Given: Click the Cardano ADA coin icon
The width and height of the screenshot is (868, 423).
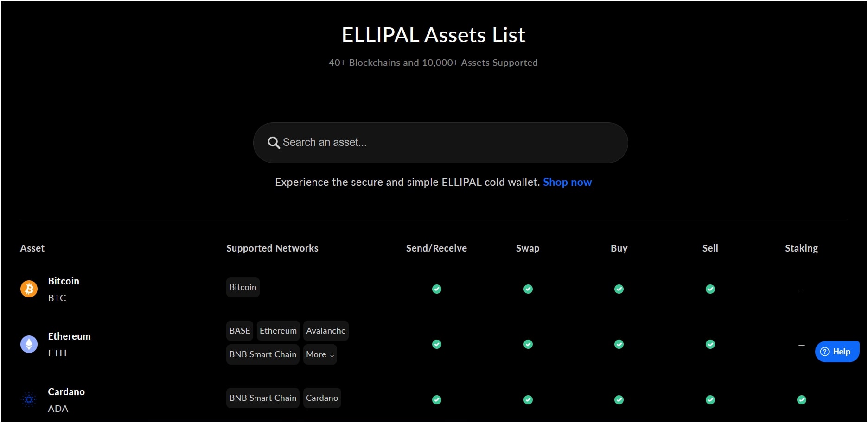Looking at the screenshot, I should click(x=29, y=399).
